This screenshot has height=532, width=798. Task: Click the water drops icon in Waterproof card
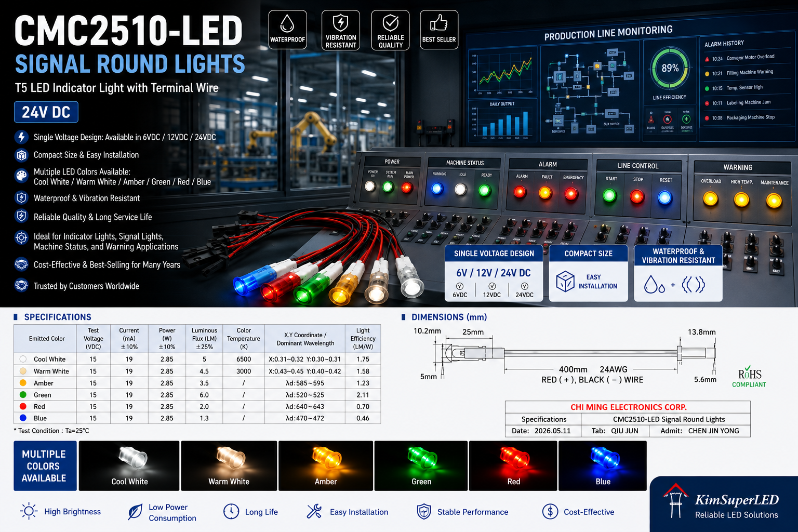[654, 285]
